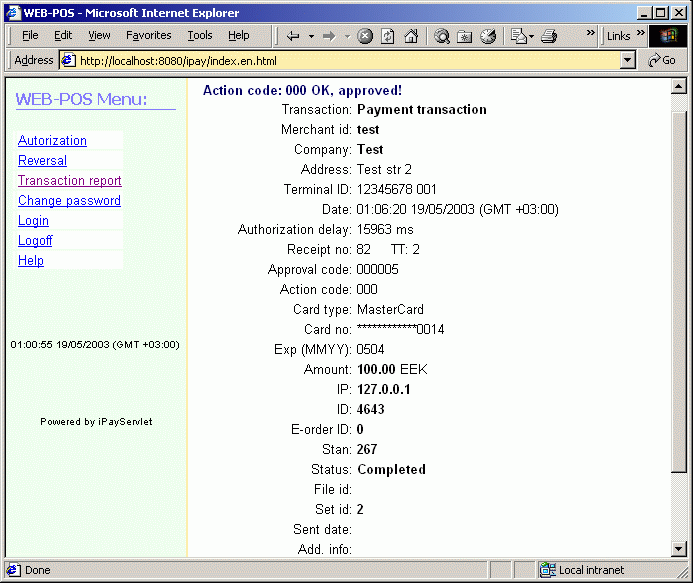Click the IE icon in title bar
The width and height of the screenshot is (693, 583).
pos(13,12)
